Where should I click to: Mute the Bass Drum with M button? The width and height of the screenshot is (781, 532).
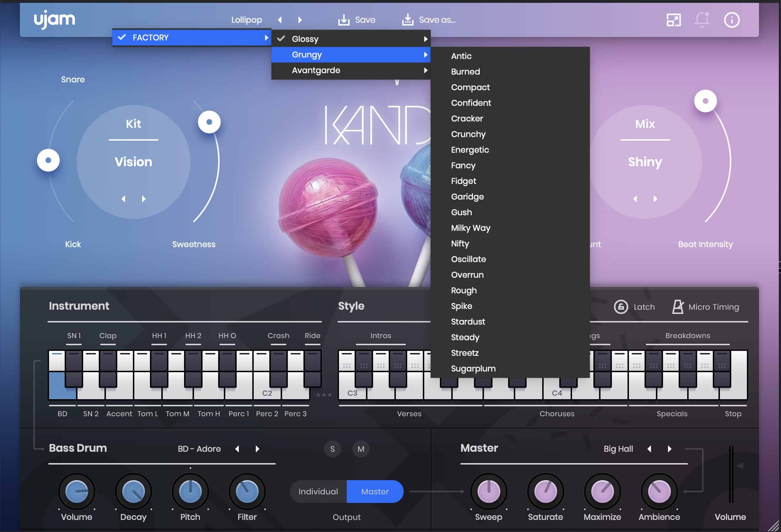point(361,449)
